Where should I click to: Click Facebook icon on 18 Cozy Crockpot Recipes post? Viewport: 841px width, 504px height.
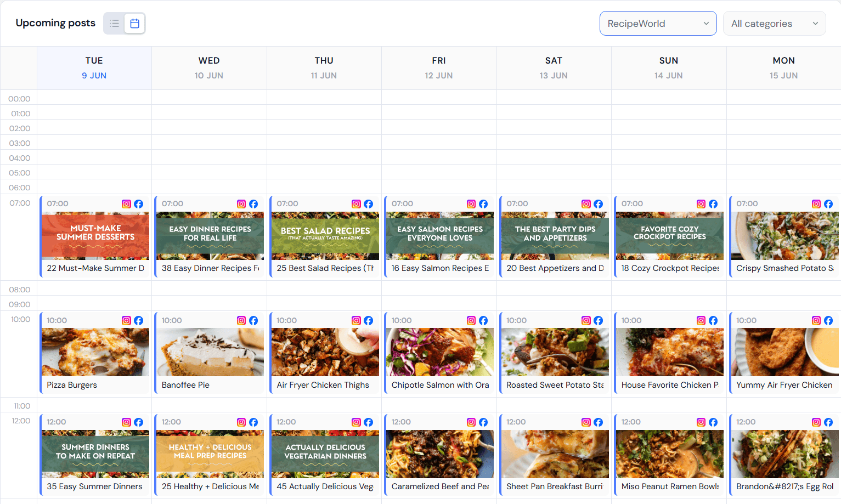pyautogui.click(x=713, y=204)
